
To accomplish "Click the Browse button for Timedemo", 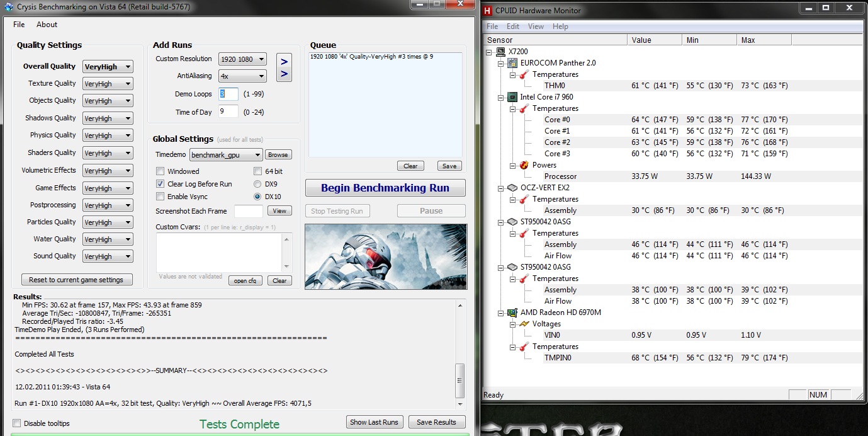I will [x=278, y=155].
